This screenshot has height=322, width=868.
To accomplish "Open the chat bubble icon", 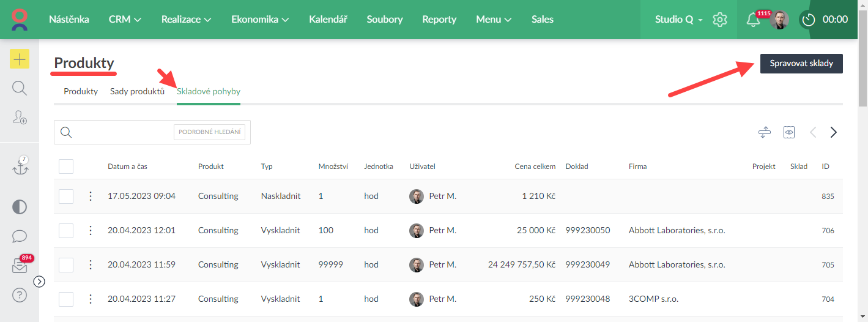I will [20, 236].
